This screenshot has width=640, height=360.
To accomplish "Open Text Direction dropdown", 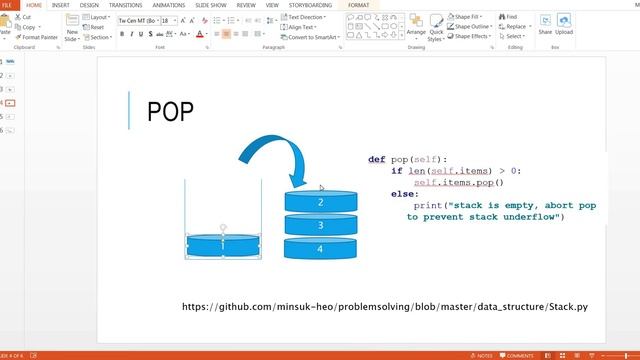I will click(303, 17).
